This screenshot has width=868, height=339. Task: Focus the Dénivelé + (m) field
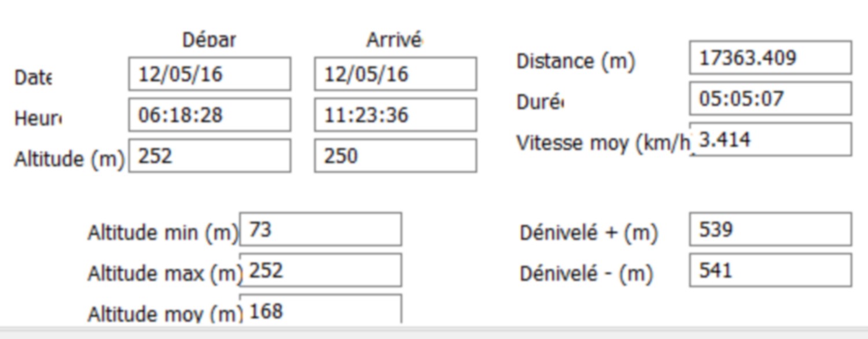click(771, 229)
